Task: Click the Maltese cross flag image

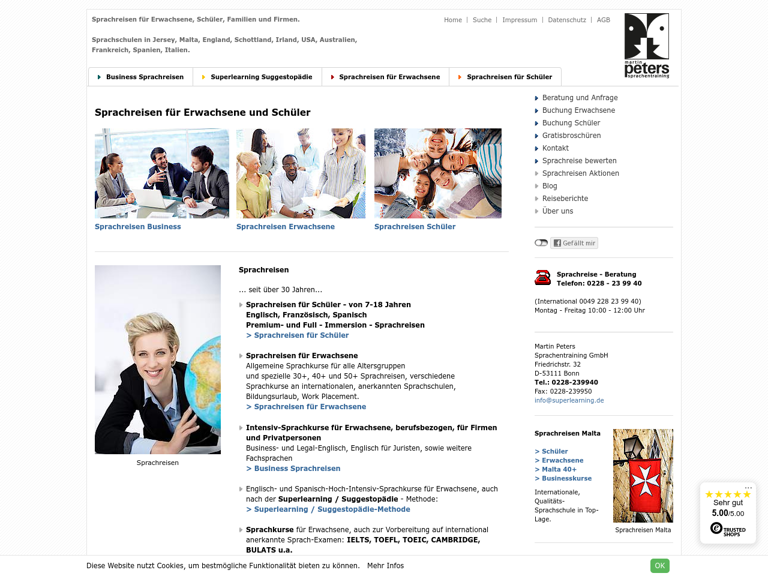Action: point(643,476)
